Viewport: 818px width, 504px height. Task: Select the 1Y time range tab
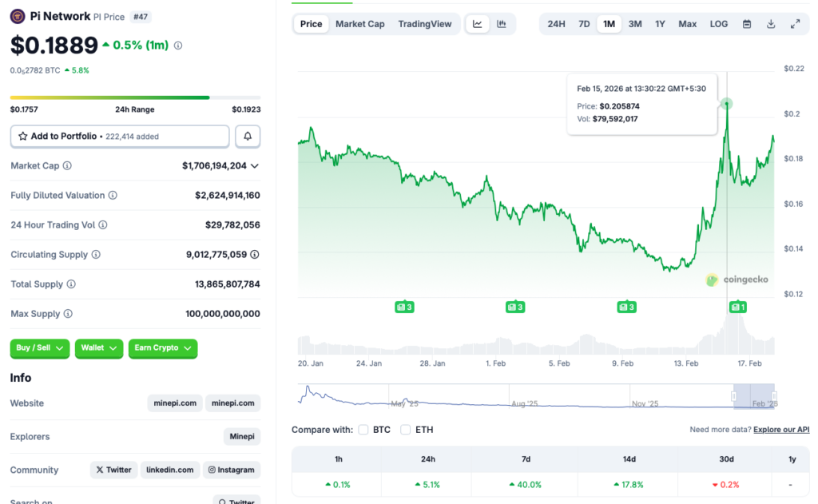pos(660,24)
